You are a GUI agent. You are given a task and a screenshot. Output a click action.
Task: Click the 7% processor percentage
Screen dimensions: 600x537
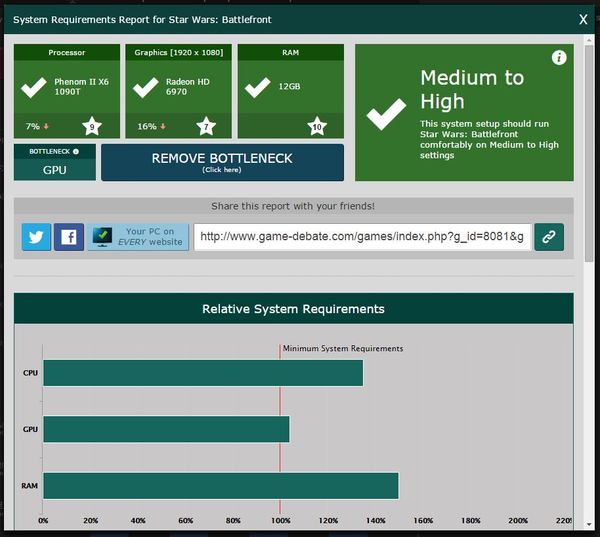33,126
